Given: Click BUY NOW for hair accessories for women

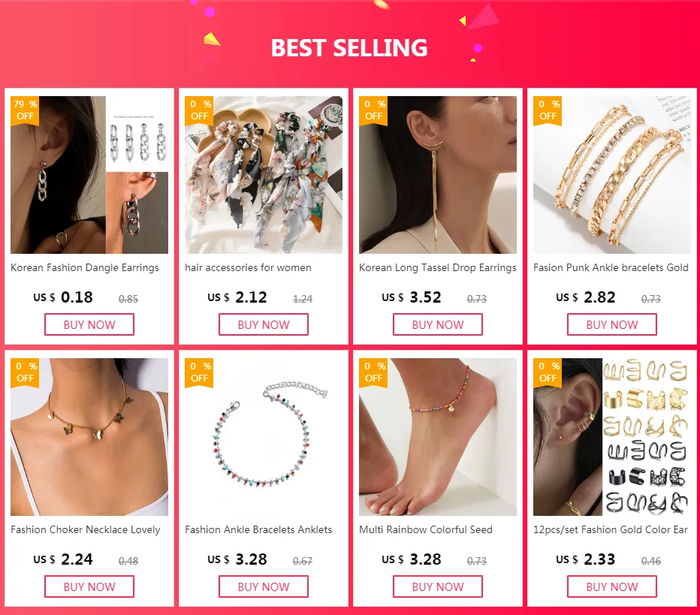Looking at the screenshot, I should 264,324.
